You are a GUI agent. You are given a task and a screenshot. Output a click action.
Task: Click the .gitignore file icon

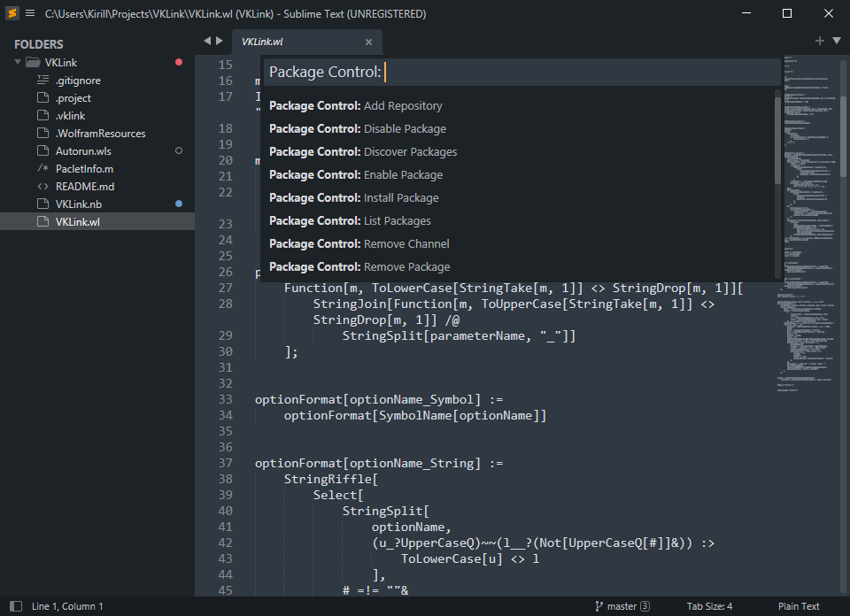(42, 81)
